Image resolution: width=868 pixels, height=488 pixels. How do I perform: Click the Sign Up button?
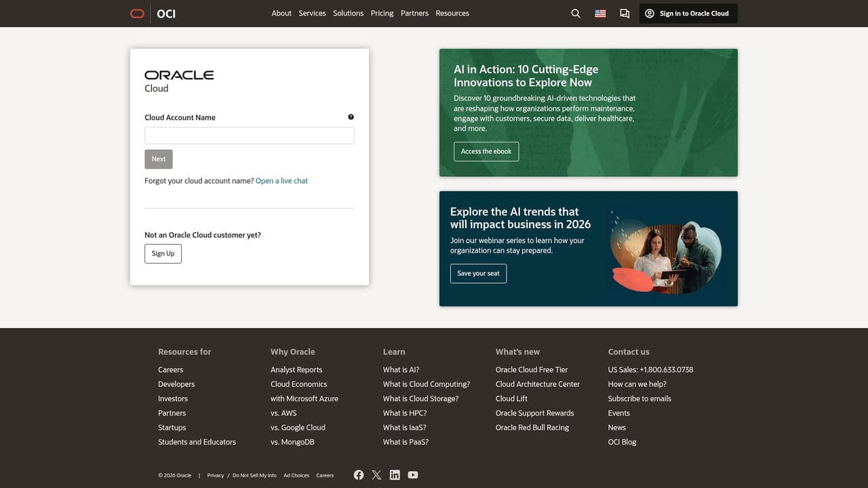point(163,253)
